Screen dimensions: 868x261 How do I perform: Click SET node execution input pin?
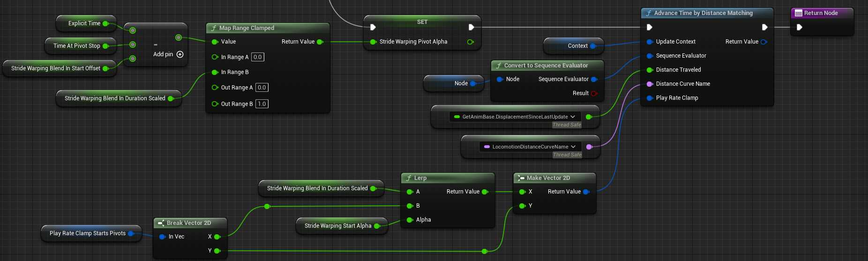pos(373,27)
